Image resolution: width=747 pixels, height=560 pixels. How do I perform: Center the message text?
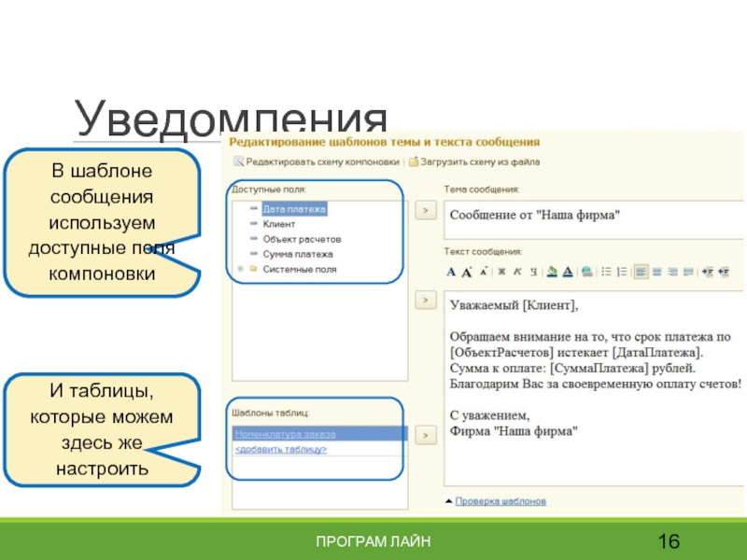click(656, 272)
